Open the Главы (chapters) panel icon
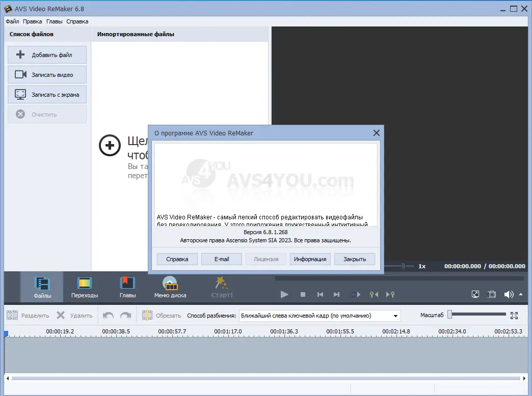This screenshot has height=396, width=532. [x=127, y=283]
